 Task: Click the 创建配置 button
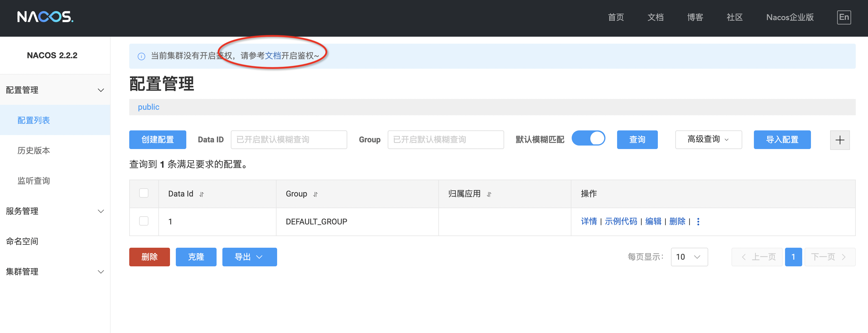click(157, 139)
